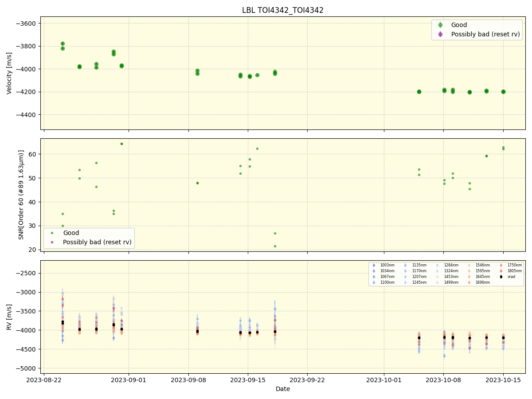Click the 60 tick on SNR axis
532x399 pixels.
point(33,154)
